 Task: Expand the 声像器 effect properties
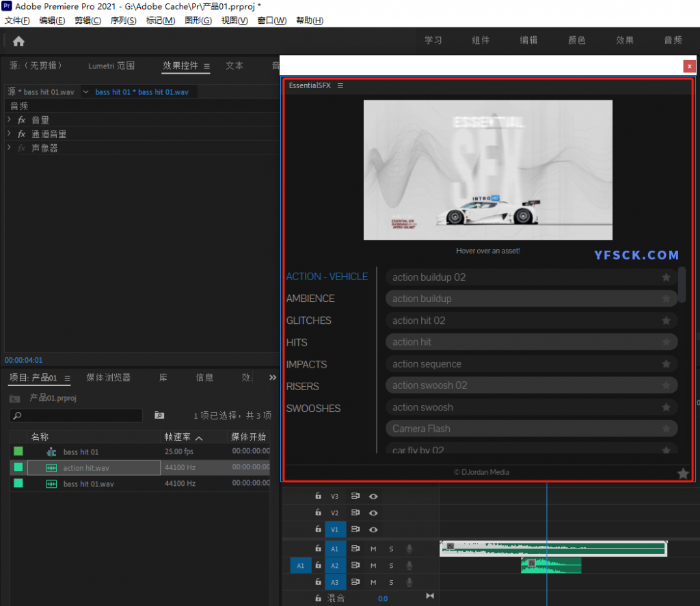click(9, 148)
